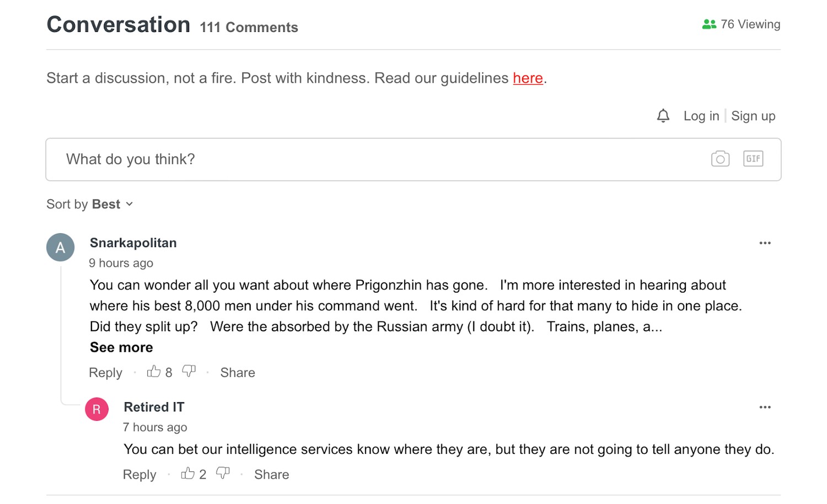
Task: Click Log in
Action: (700, 116)
